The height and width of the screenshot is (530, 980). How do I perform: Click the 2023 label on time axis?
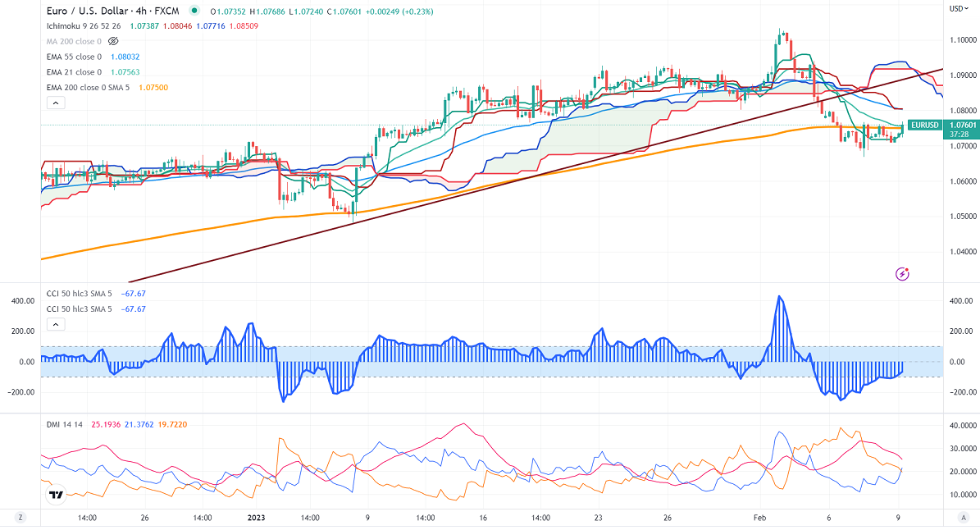click(x=256, y=518)
